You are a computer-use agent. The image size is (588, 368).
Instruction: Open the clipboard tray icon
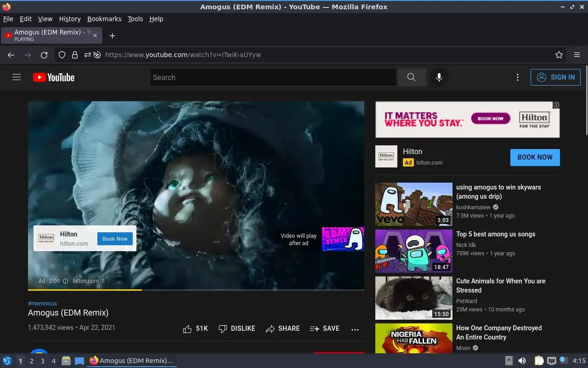point(539,361)
